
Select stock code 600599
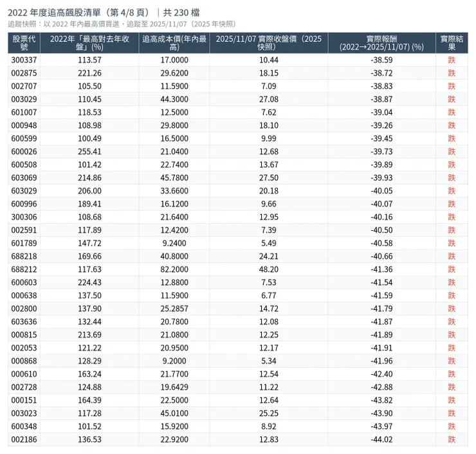click(x=24, y=138)
